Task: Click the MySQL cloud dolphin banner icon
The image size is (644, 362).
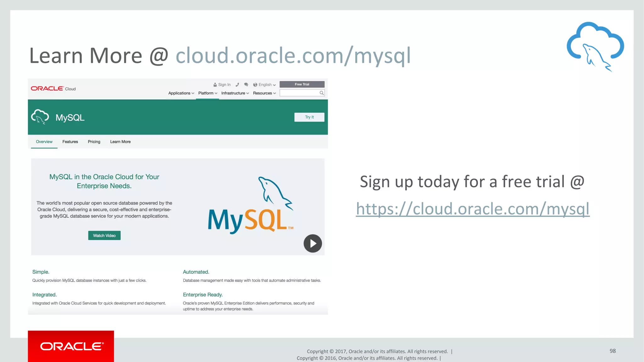Action: click(x=40, y=117)
